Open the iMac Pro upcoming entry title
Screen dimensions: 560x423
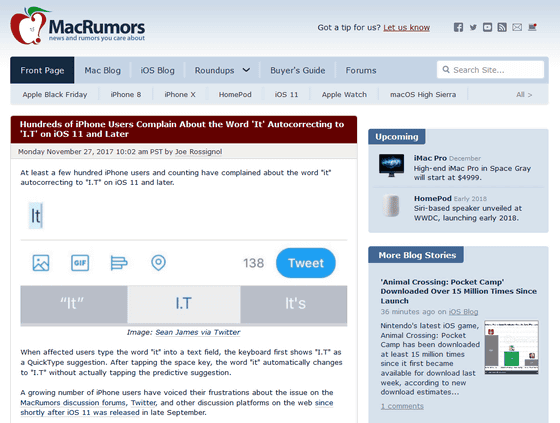pos(430,158)
